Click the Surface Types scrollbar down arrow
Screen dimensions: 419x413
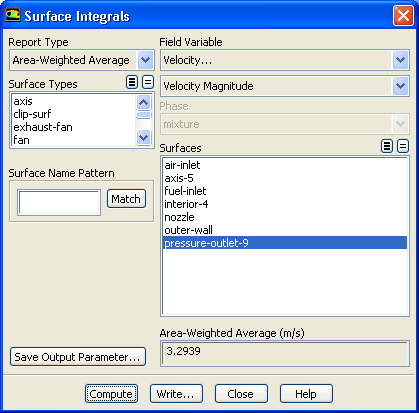point(144,137)
